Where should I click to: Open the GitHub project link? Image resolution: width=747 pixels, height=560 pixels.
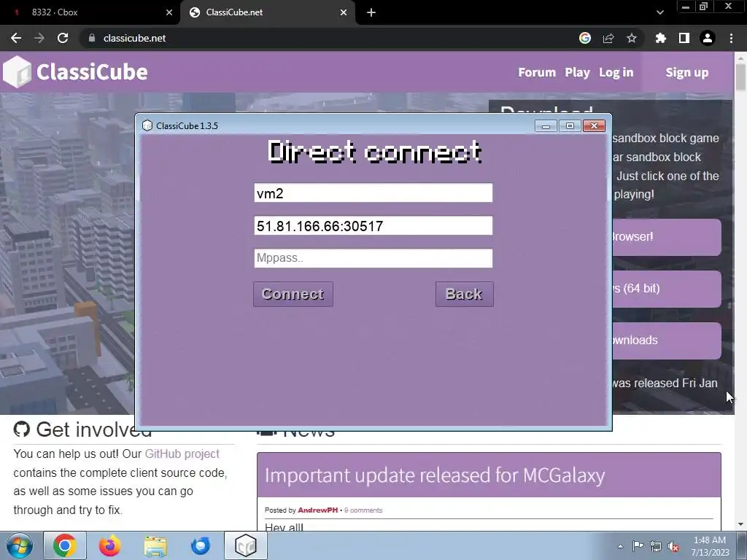tap(182, 454)
